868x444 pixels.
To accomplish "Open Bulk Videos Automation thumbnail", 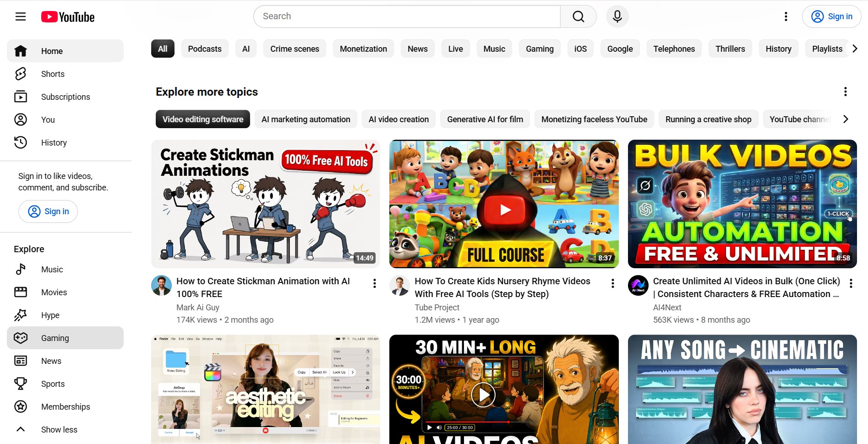I will click(742, 204).
